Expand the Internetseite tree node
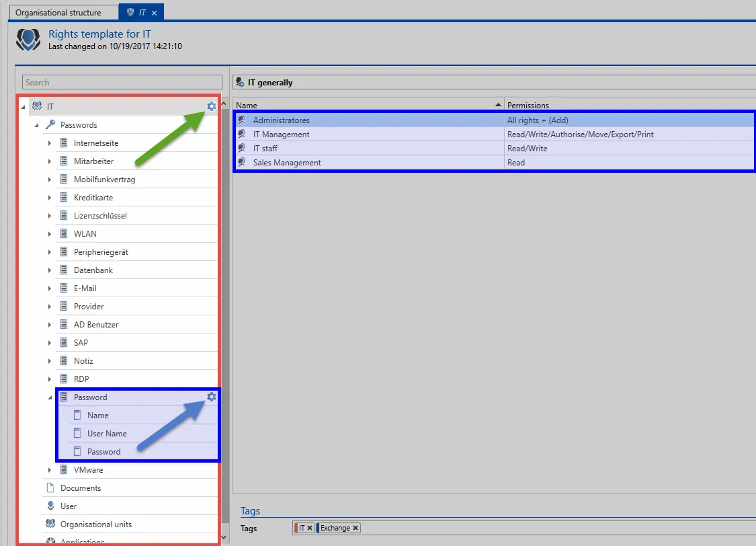The height and width of the screenshot is (546, 756). point(50,143)
